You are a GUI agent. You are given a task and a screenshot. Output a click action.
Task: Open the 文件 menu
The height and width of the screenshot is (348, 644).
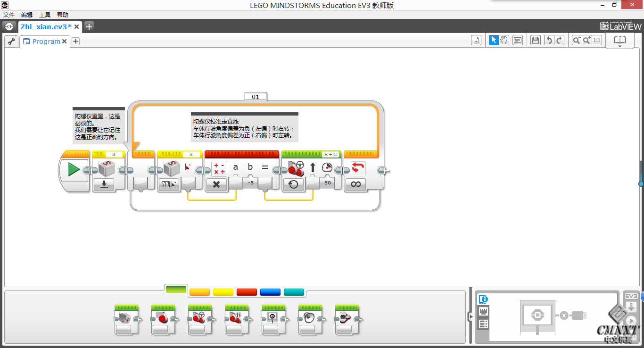tap(9, 15)
